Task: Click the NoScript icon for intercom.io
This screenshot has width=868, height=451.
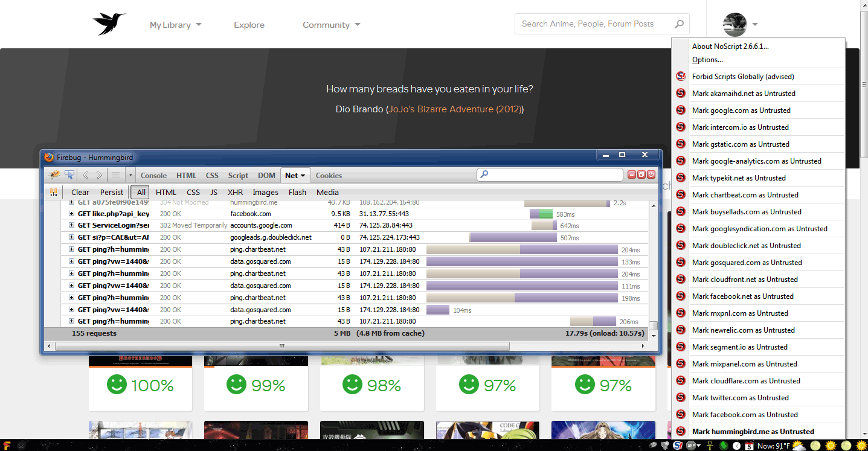Action: tap(681, 127)
